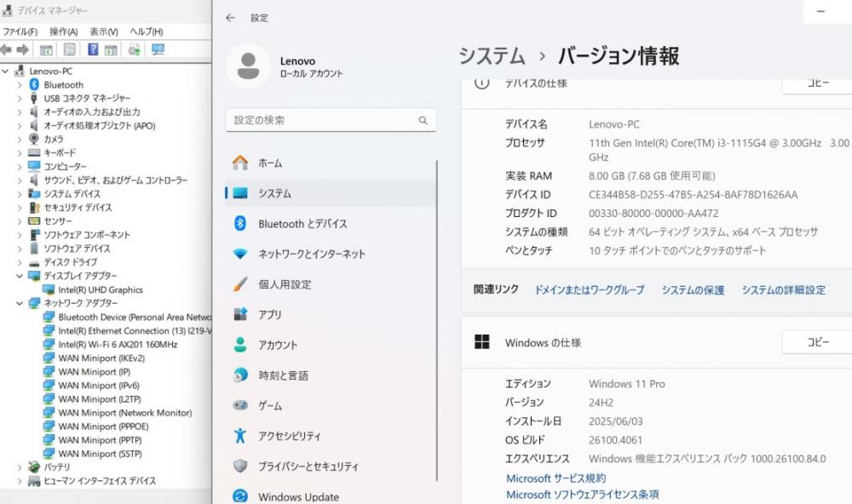Collapse the ネットワーク アダプター node

20,303
